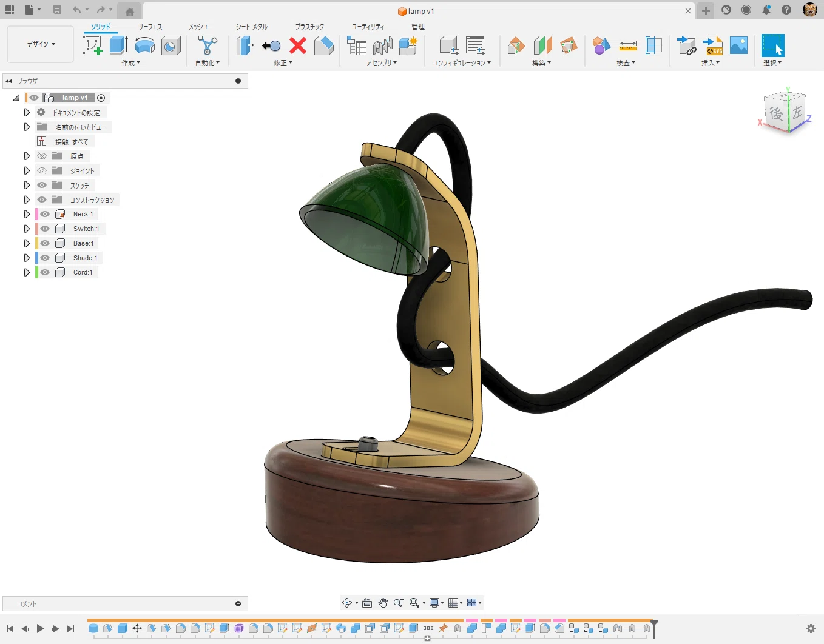Select the Create Sketch tool
Image resolution: width=824 pixels, height=644 pixels.
(92, 45)
